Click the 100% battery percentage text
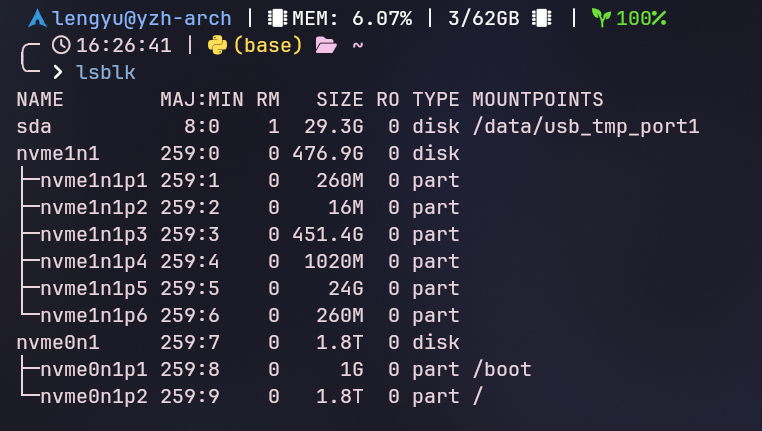762x431 pixels. tap(641, 18)
